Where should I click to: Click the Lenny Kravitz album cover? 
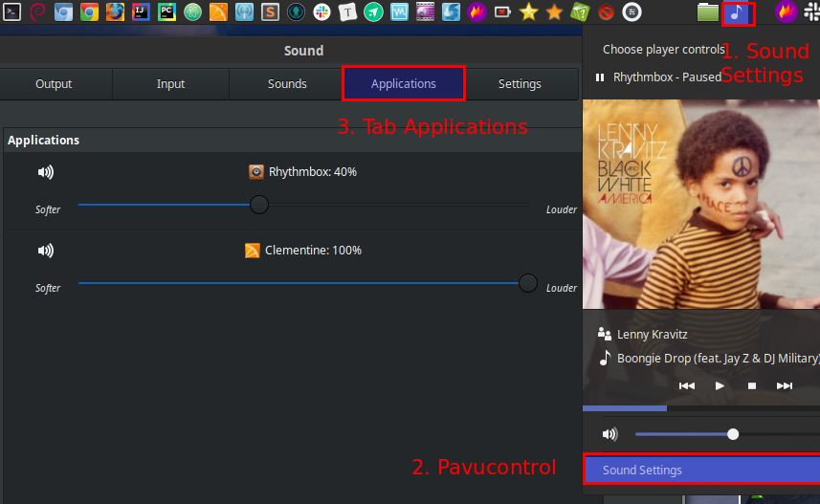tap(701, 205)
